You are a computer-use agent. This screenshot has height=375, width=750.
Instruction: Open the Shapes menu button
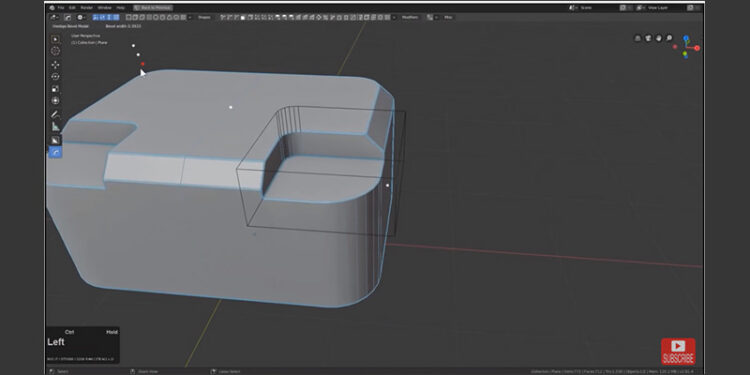coord(204,17)
